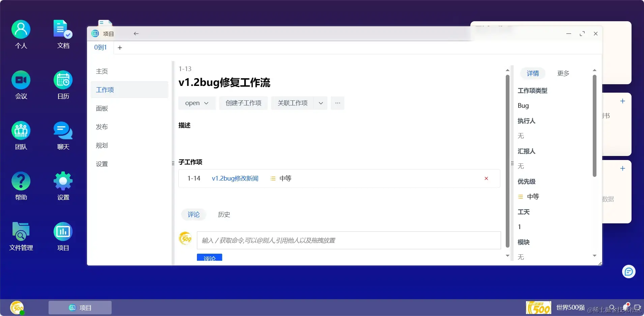The image size is (644, 316).
Task: Click the 项目 taskbar button
Action: coord(80,308)
